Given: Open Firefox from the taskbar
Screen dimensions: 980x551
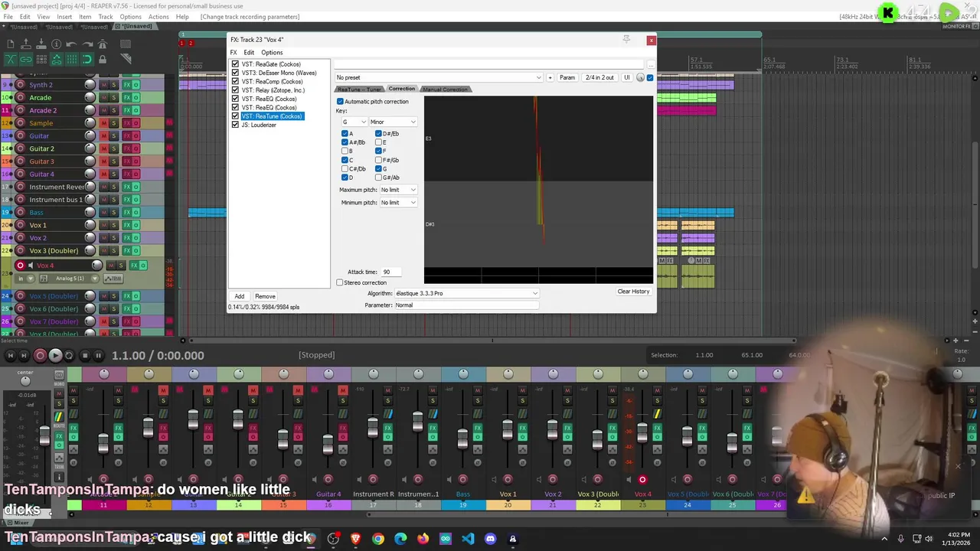Looking at the screenshot, I should coord(423,539).
